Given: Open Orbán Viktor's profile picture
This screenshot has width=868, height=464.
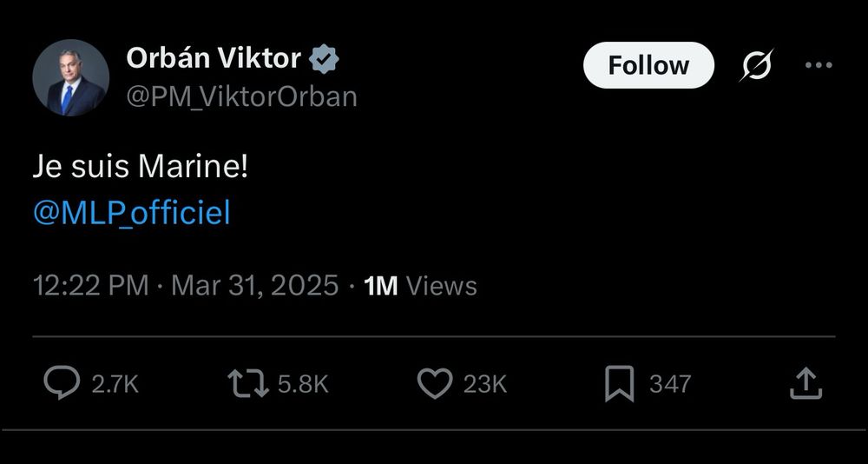Looking at the screenshot, I should (70, 78).
